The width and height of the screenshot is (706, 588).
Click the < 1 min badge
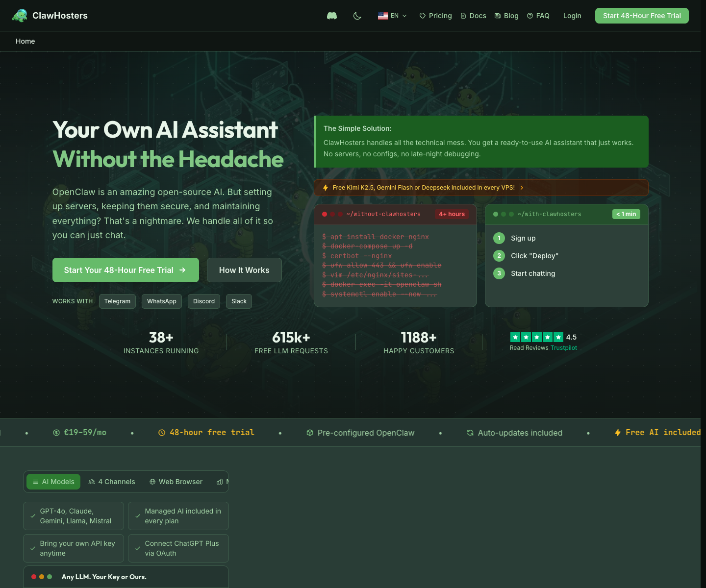[626, 214]
